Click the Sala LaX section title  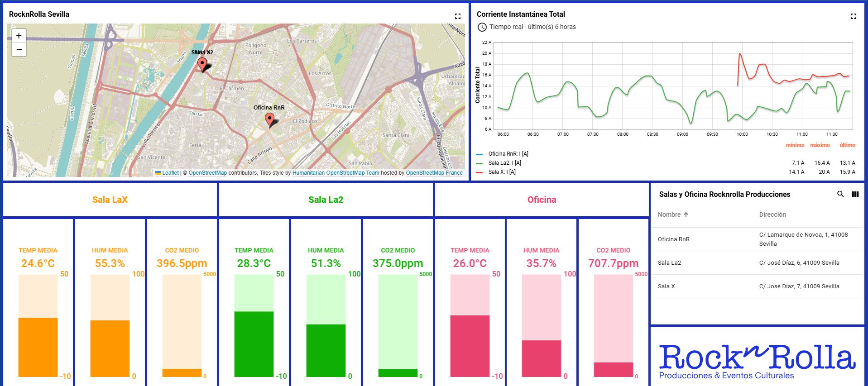pos(110,200)
